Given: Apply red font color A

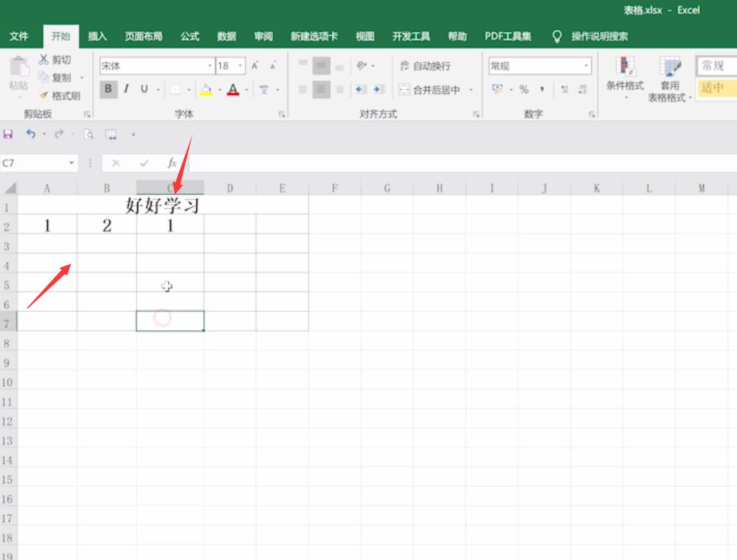Looking at the screenshot, I should (233, 89).
